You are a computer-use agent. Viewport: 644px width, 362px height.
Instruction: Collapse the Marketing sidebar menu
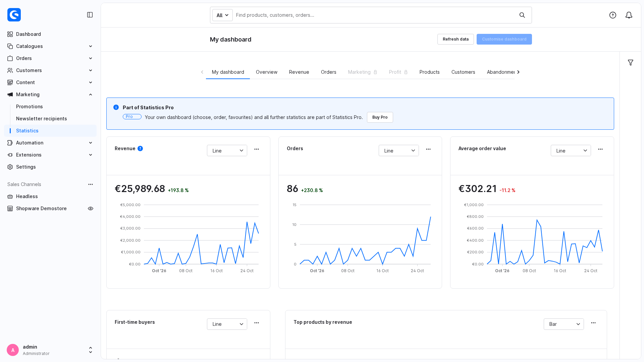point(50,95)
